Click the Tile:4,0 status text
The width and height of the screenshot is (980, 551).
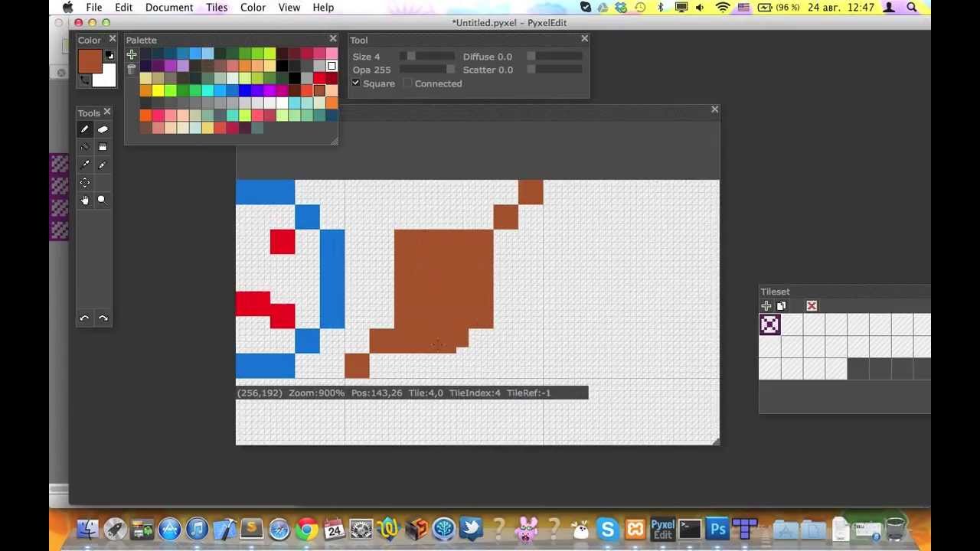[426, 393]
